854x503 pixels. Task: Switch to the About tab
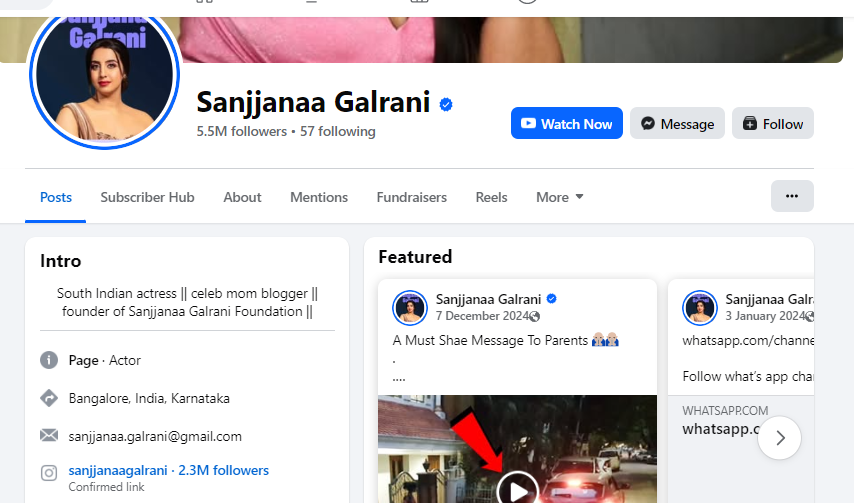pyautogui.click(x=242, y=197)
